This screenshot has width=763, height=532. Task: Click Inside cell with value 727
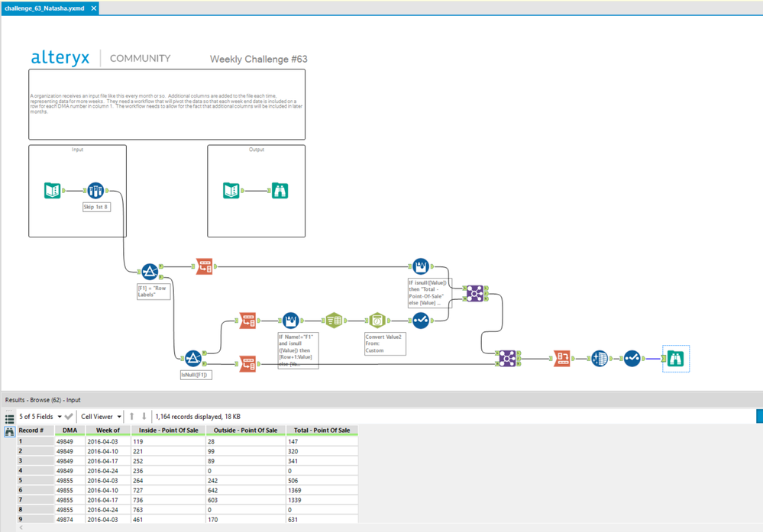click(x=168, y=490)
